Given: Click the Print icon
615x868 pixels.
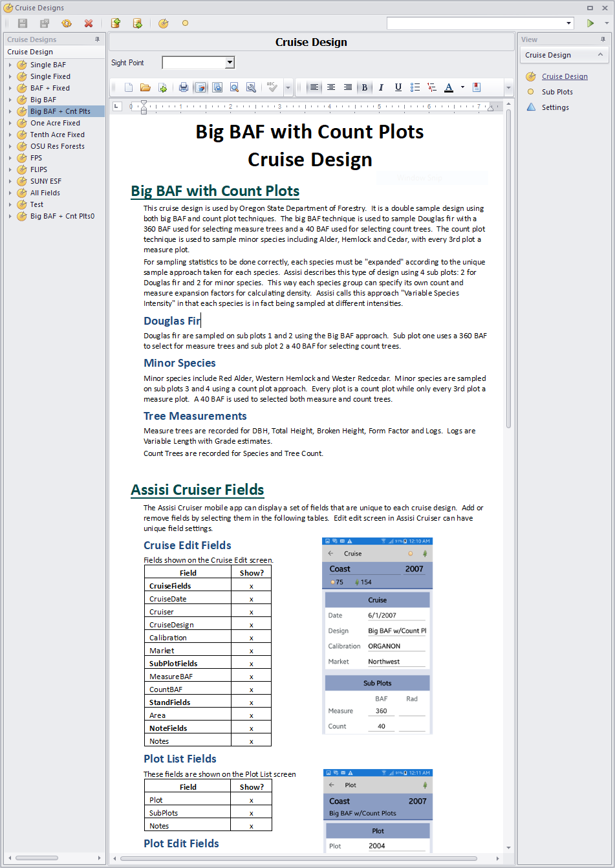Looking at the screenshot, I should pyautogui.click(x=184, y=87).
